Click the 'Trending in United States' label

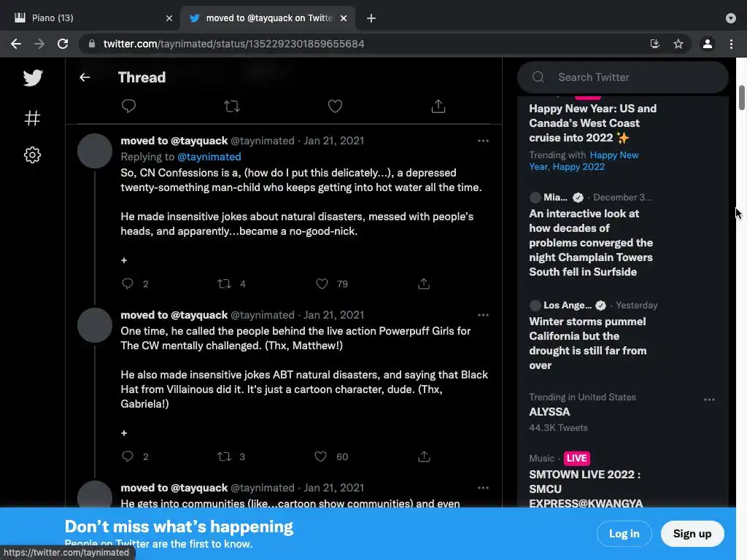coord(582,397)
